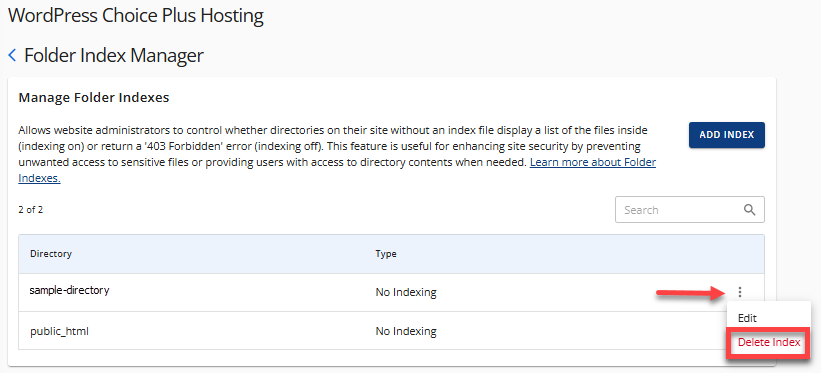The height and width of the screenshot is (373, 821).
Task: Choose Edit from the row options menu
Action: coord(747,318)
